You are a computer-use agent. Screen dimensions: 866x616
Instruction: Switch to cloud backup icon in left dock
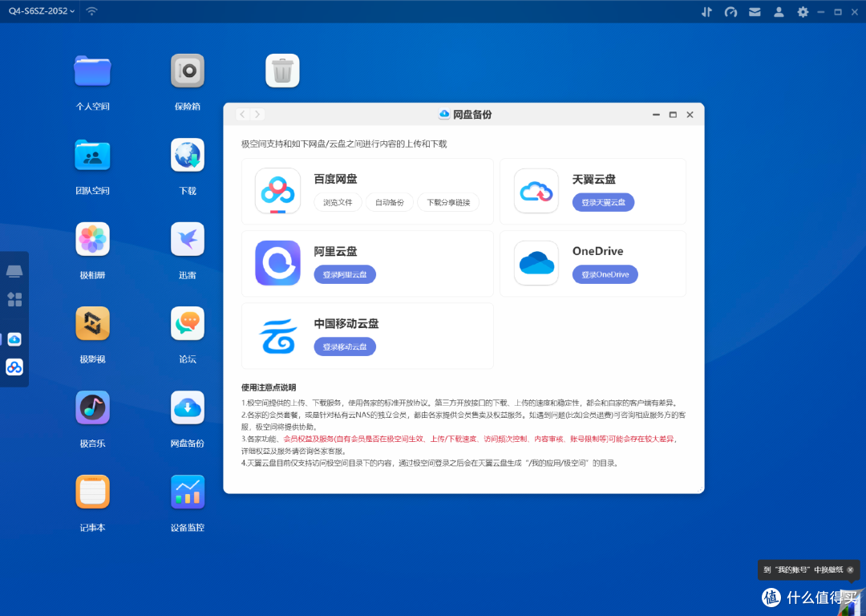[x=14, y=339]
